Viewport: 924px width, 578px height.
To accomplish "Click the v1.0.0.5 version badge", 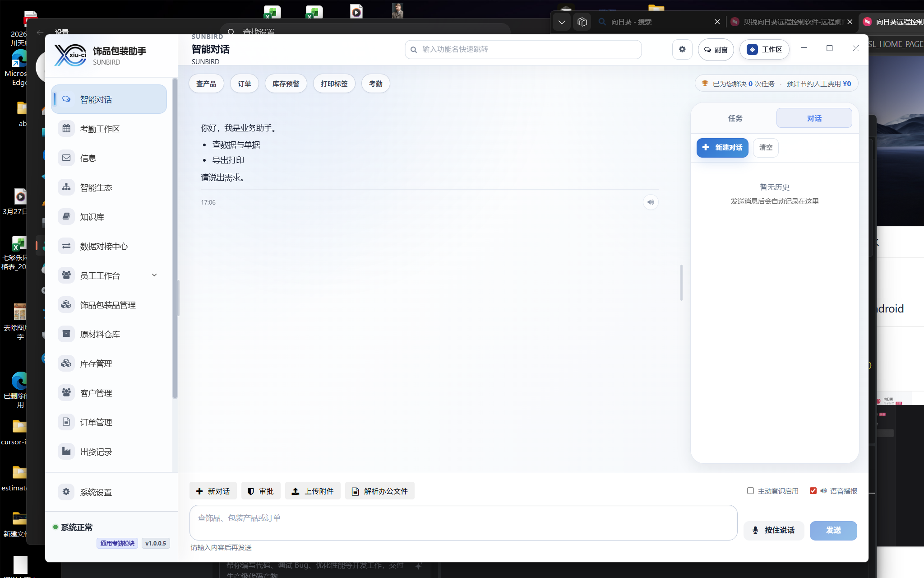I will [x=156, y=543].
